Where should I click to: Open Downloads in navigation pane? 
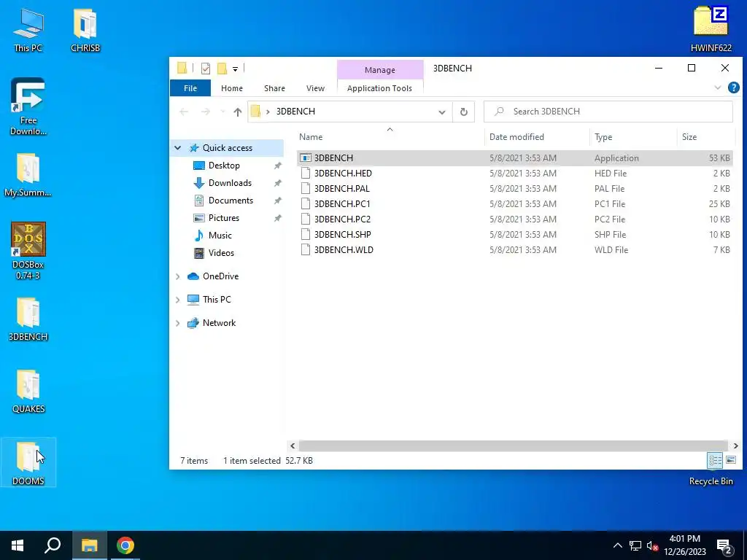click(x=230, y=183)
